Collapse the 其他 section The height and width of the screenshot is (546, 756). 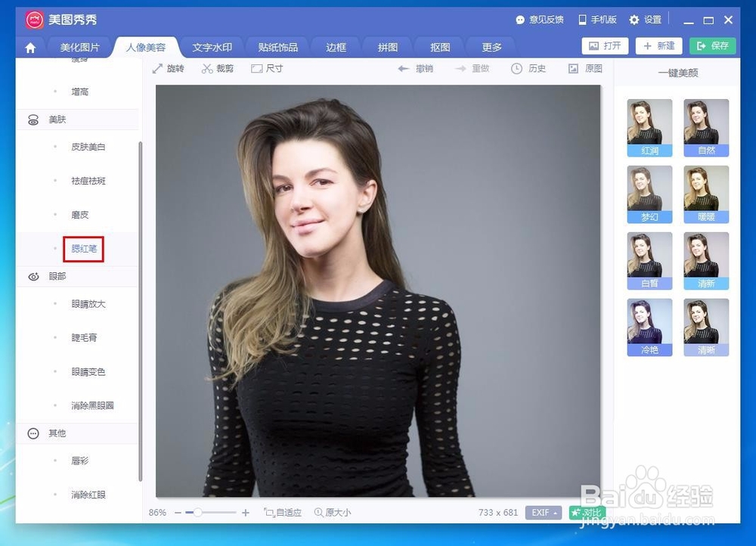[77, 433]
